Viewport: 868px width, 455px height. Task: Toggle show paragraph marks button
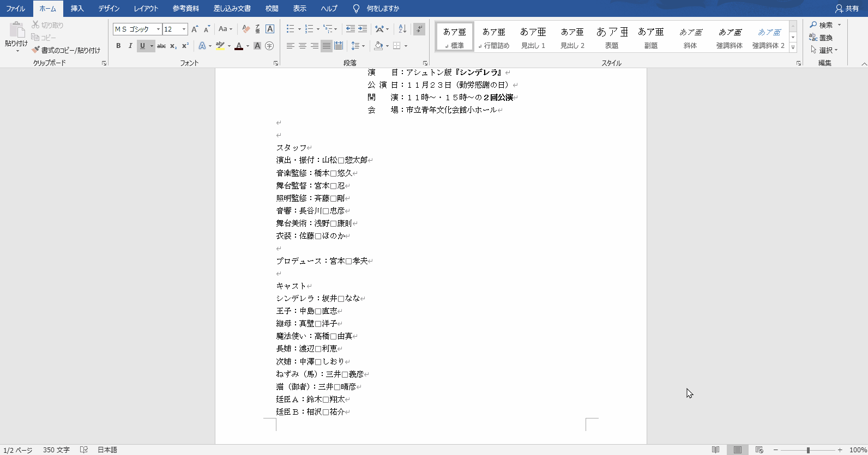tap(419, 29)
